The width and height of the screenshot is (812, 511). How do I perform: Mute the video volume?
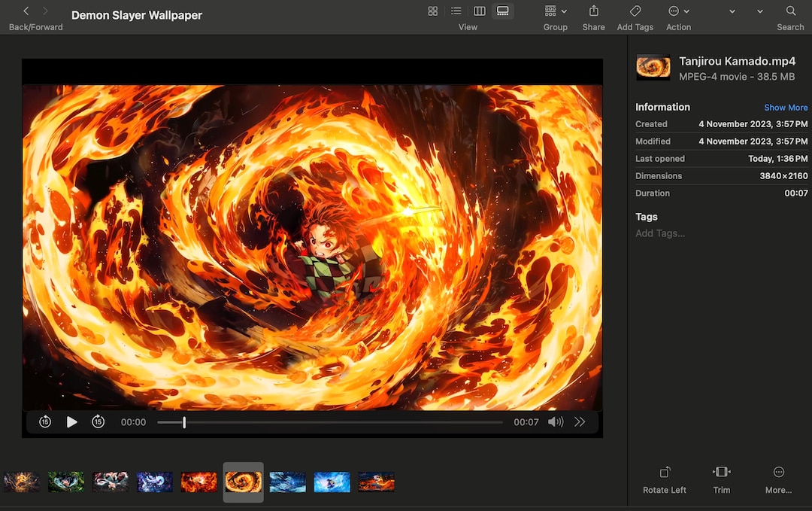[x=556, y=421]
